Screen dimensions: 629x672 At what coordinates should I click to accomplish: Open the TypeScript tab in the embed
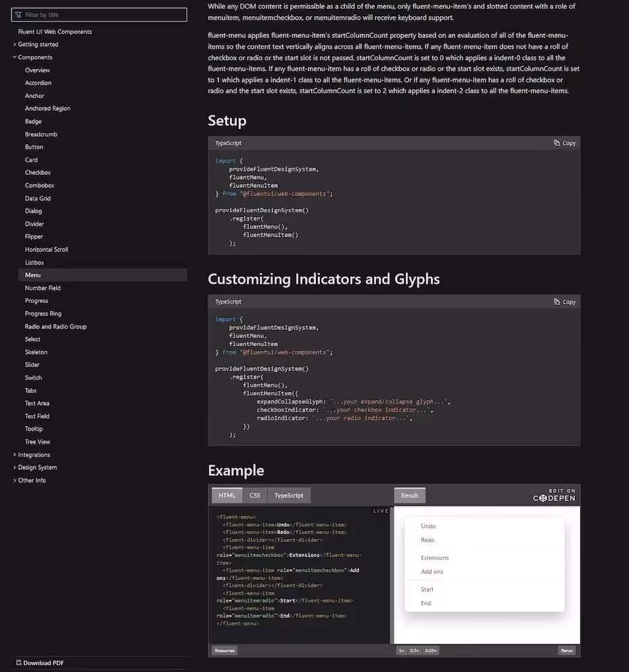[289, 496]
